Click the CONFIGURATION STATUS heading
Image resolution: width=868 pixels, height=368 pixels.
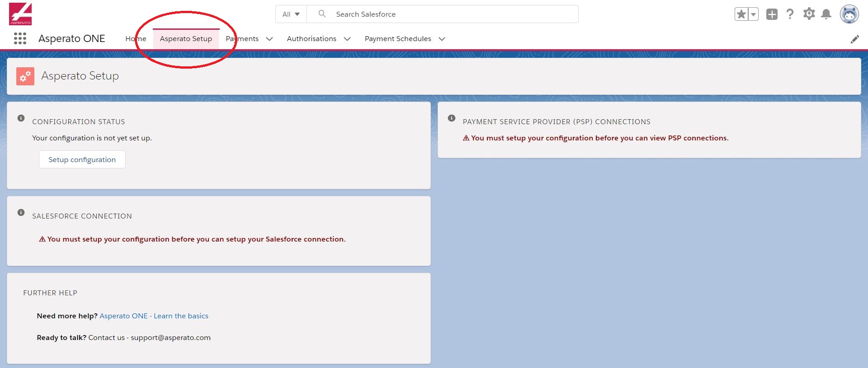[x=78, y=122]
